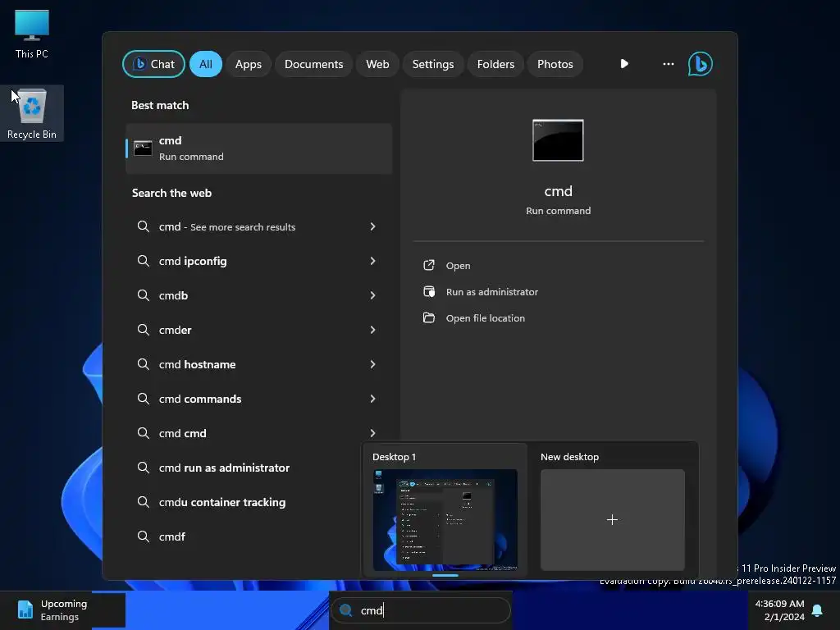The height and width of the screenshot is (630, 840).
Task: Show more filters with the arrow button
Action: pyautogui.click(x=624, y=64)
